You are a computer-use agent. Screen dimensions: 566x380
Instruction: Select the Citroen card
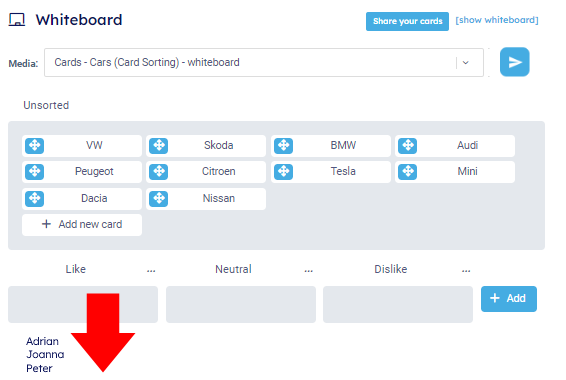click(x=206, y=172)
